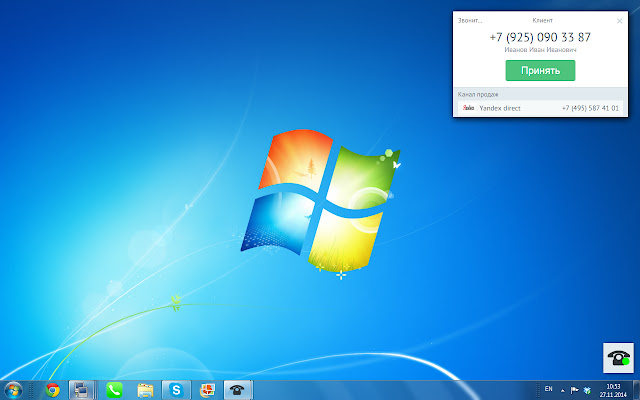The image size is (640, 400).
Task: Click the Yandex logo icon in the popup
Action: pyautogui.click(x=468, y=108)
